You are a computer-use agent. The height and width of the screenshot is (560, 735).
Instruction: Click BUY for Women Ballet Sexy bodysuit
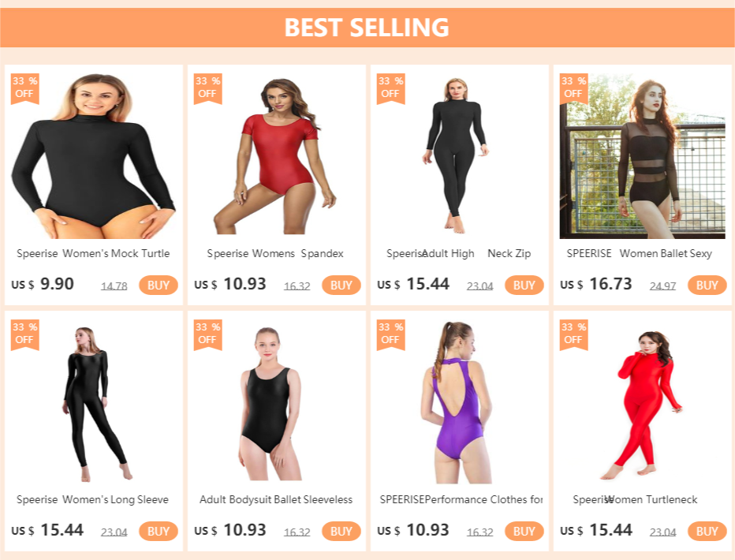[x=707, y=285]
